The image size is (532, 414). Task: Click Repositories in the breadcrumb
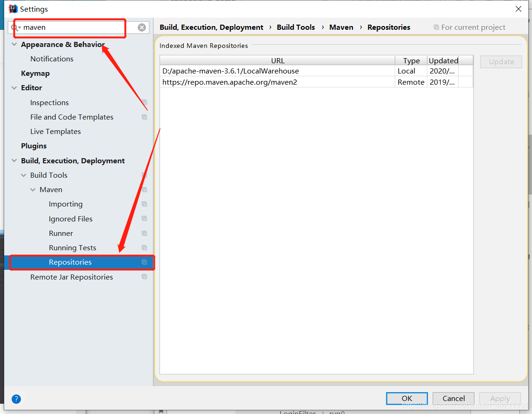389,27
